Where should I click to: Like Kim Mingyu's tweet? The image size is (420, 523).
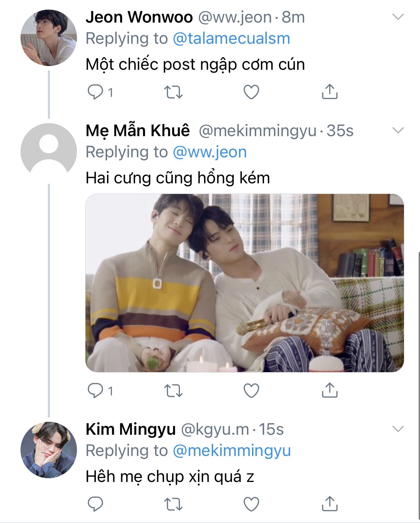coord(251,504)
